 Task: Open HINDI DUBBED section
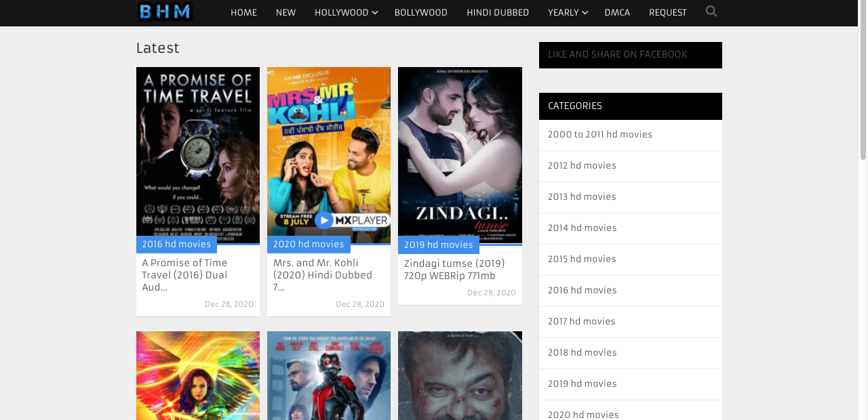(x=498, y=13)
